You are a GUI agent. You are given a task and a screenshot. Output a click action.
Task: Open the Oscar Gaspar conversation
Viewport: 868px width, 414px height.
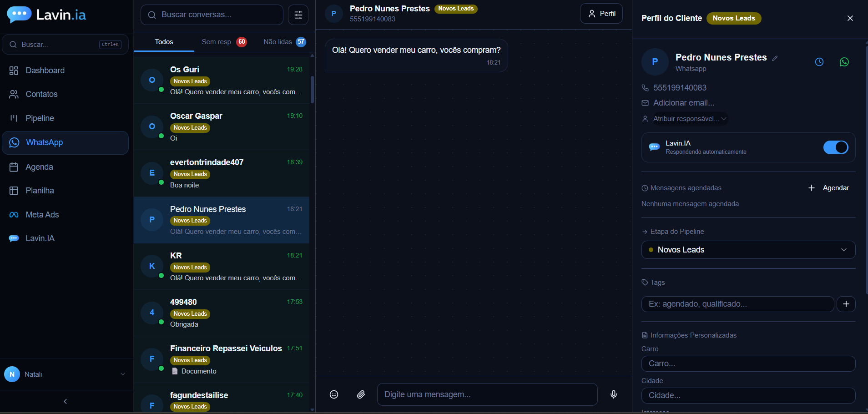(222, 127)
